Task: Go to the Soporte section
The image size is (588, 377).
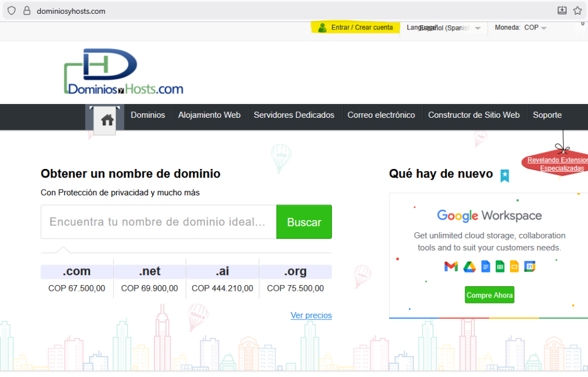Action: pyautogui.click(x=547, y=115)
